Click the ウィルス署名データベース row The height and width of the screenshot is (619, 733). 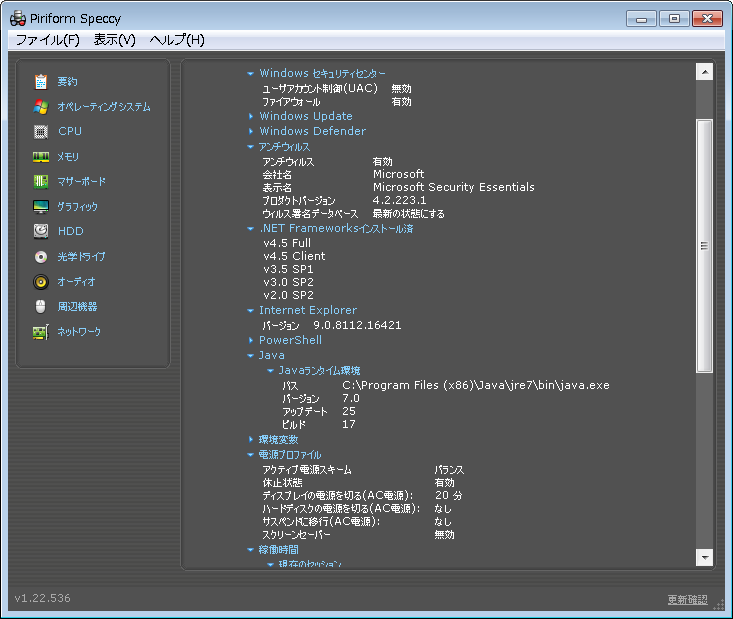tap(353, 214)
